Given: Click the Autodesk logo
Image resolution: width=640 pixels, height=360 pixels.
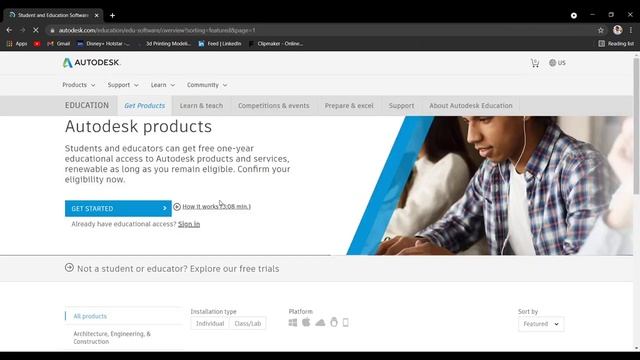Looking at the screenshot, I should (x=91, y=62).
